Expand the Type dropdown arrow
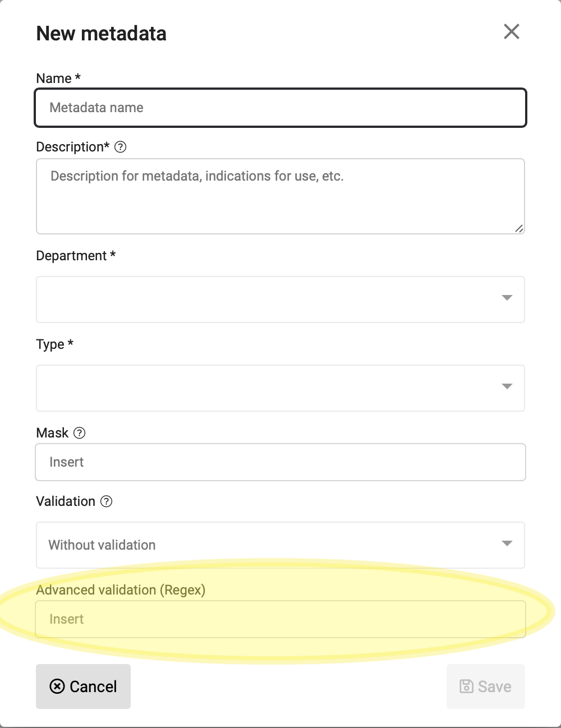 [x=507, y=386]
